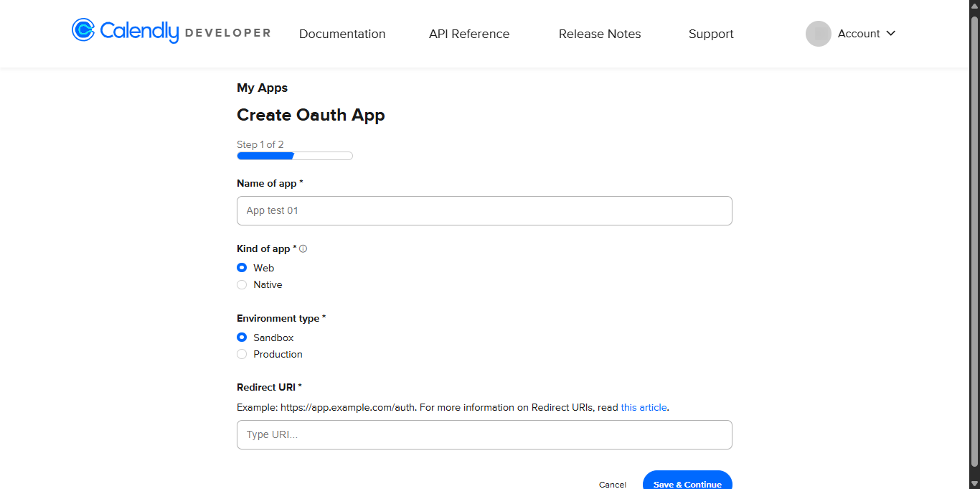Choose the Sandbox environment option
This screenshot has width=980, height=489.
click(x=242, y=337)
